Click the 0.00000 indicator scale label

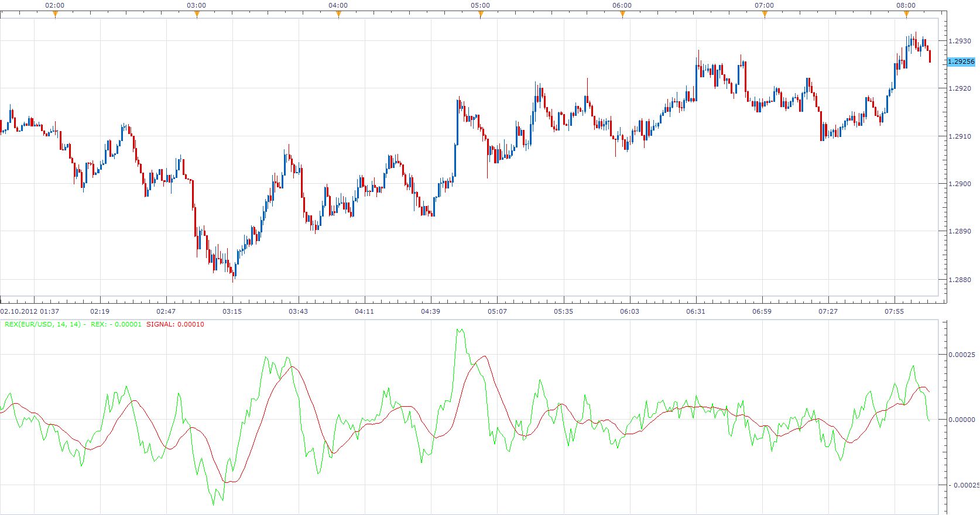[962, 420]
